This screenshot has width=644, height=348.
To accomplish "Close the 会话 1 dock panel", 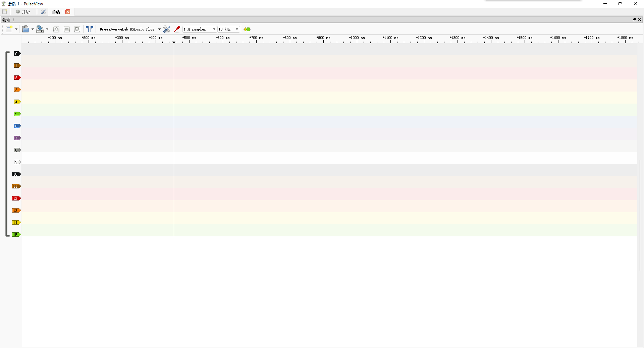I will pyautogui.click(x=640, y=20).
